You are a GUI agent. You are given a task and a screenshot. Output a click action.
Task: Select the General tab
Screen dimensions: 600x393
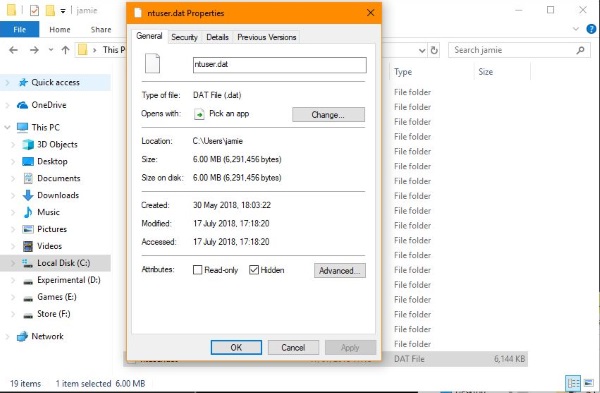coord(149,36)
